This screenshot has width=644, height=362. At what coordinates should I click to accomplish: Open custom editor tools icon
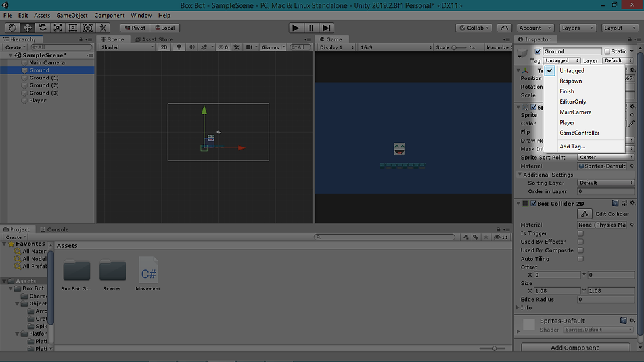(103, 28)
